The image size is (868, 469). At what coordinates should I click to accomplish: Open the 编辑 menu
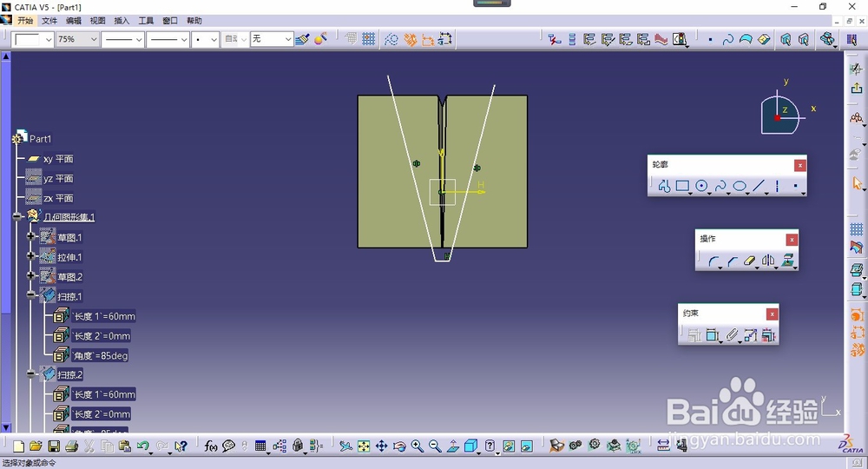pos(74,21)
